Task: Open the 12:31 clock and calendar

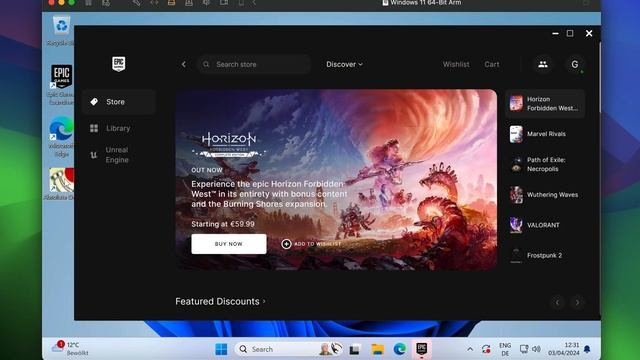Action: pyautogui.click(x=564, y=349)
